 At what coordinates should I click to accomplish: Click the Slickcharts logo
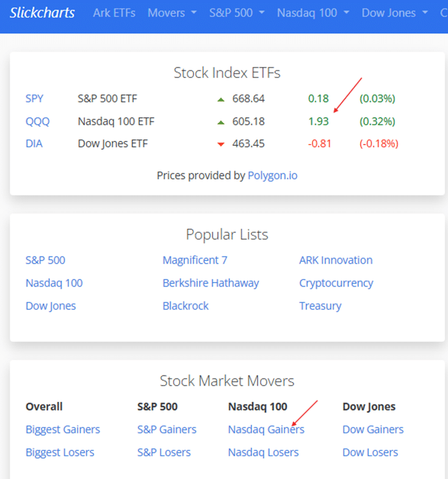[x=42, y=13]
